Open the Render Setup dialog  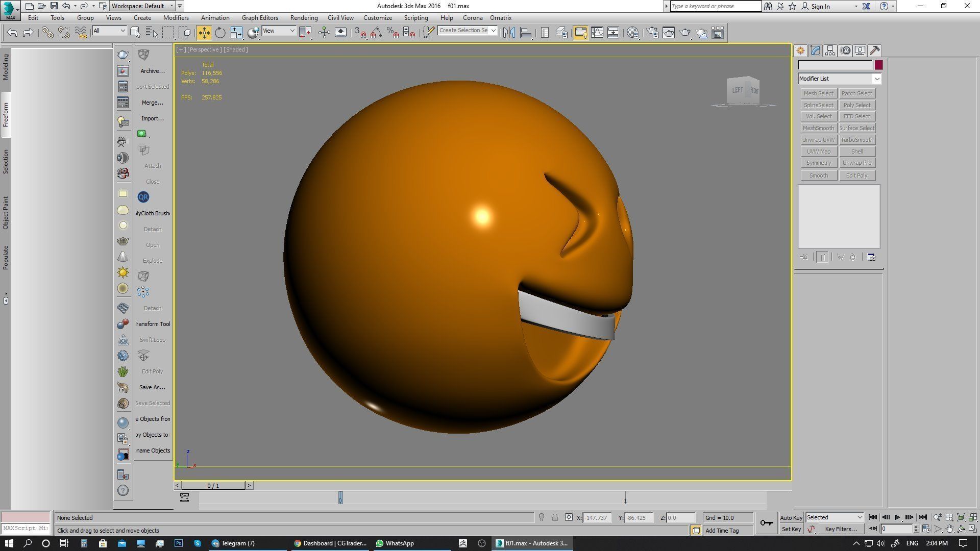coord(653,33)
